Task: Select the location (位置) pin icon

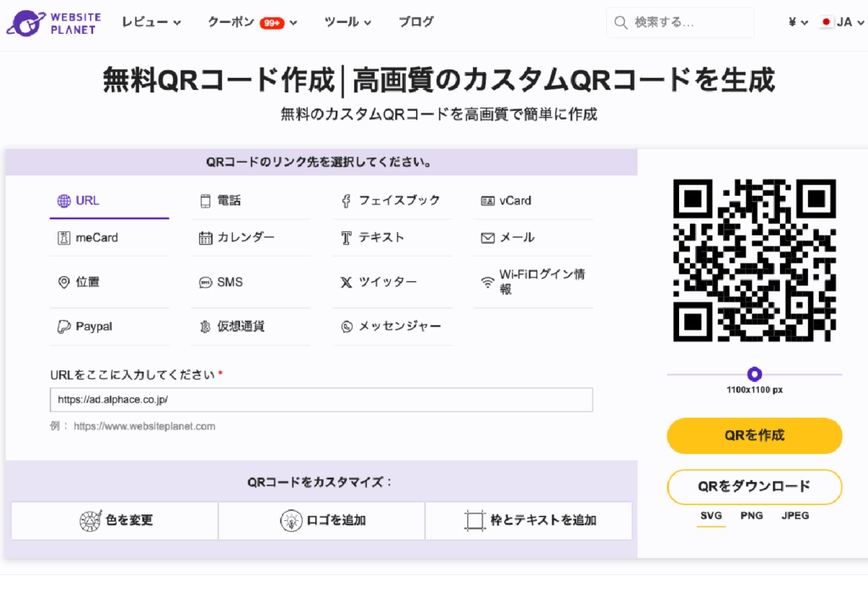Action: click(x=64, y=282)
